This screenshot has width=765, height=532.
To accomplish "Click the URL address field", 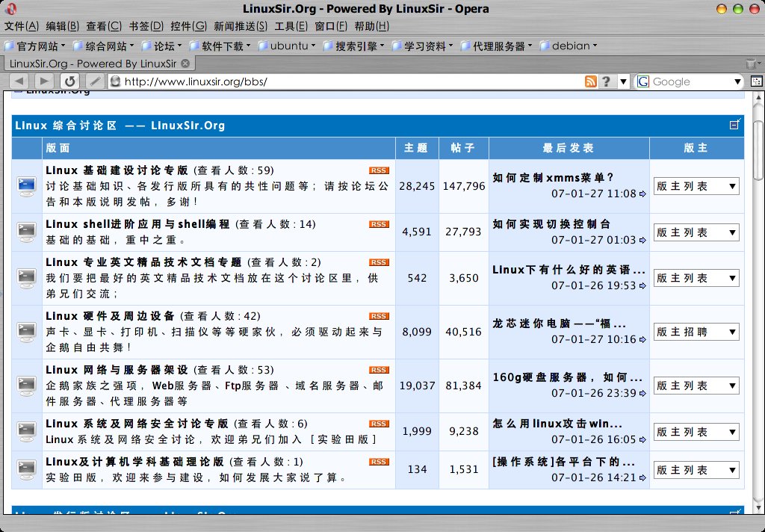I will (x=347, y=81).
